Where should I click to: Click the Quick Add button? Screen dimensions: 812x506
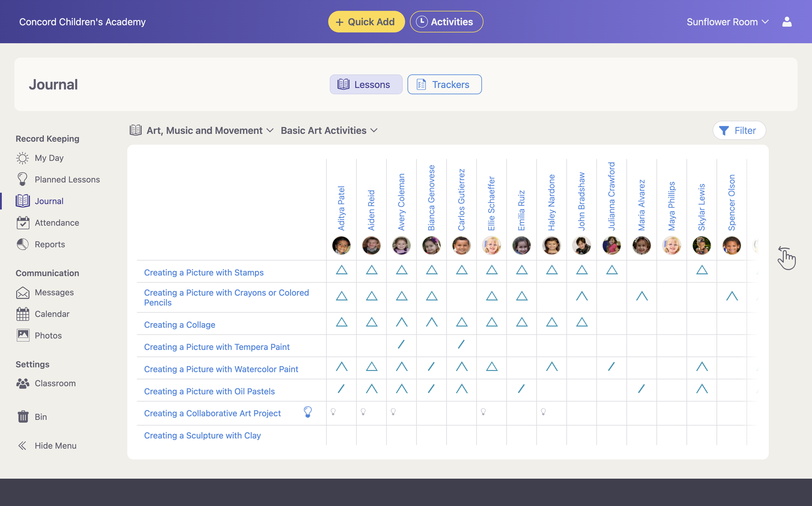366,22
